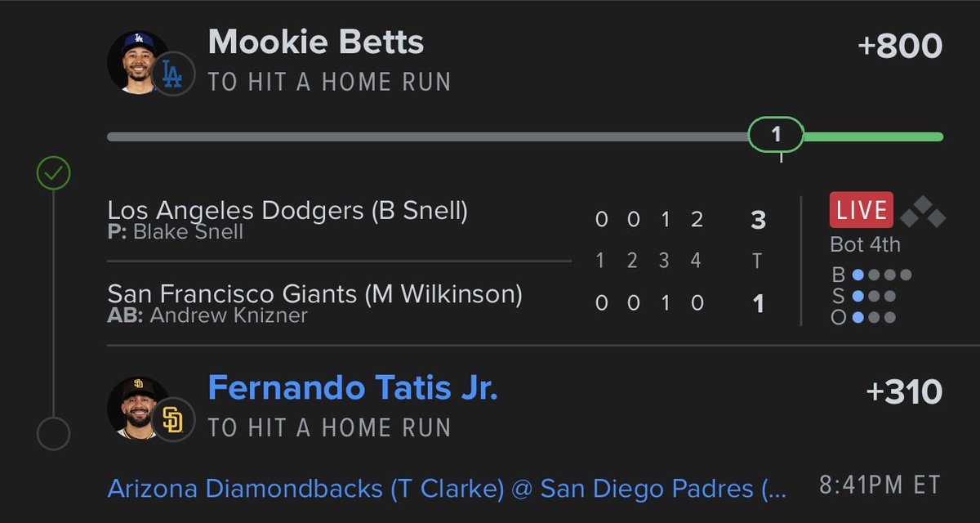Select the Mookie Betts name heading
Screen dimensions: 980x523
[x=316, y=42]
